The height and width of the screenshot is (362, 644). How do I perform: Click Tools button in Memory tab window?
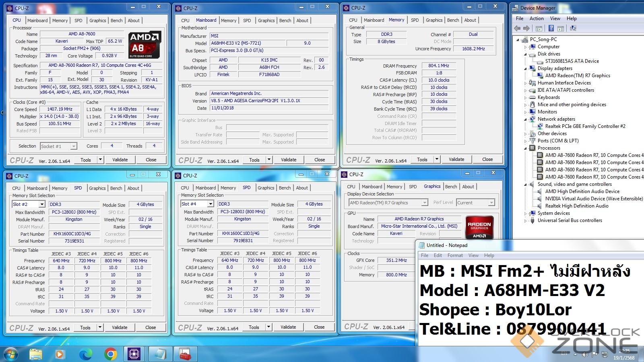[x=422, y=159]
